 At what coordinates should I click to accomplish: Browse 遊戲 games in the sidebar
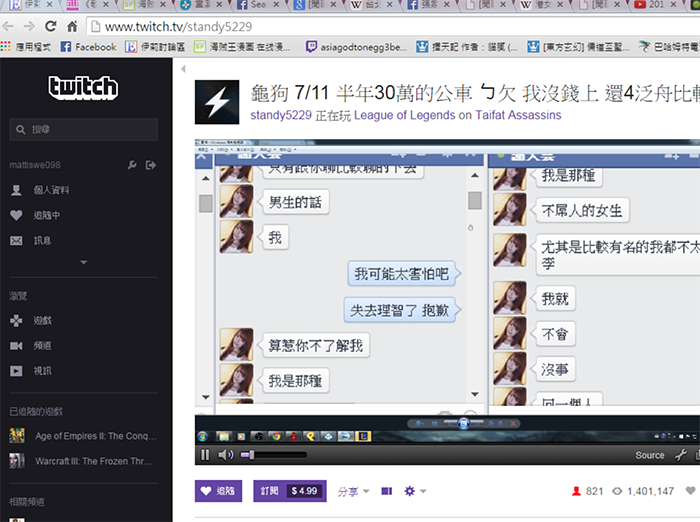pyautogui.click(x=42, y=320)
